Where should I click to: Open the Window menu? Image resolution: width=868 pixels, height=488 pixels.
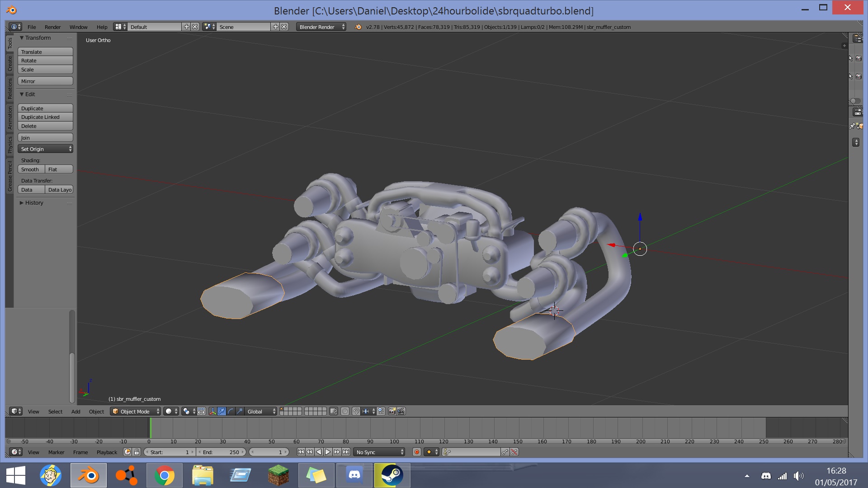pos(78,27)
